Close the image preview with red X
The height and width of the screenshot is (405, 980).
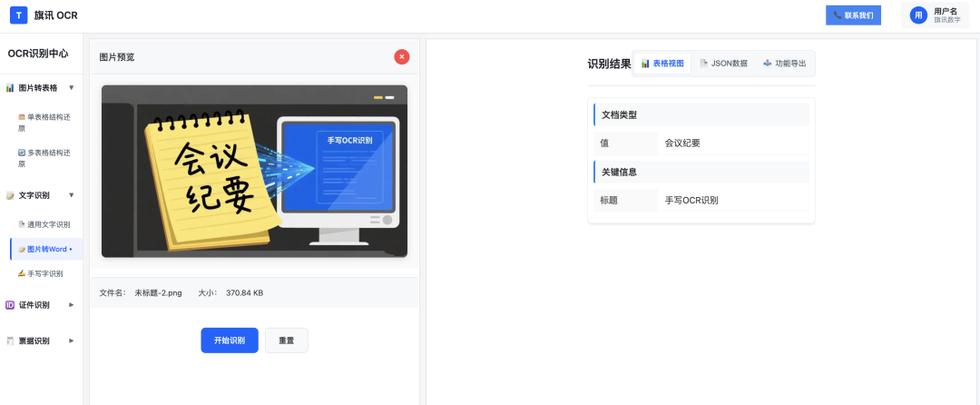point(402,57)
